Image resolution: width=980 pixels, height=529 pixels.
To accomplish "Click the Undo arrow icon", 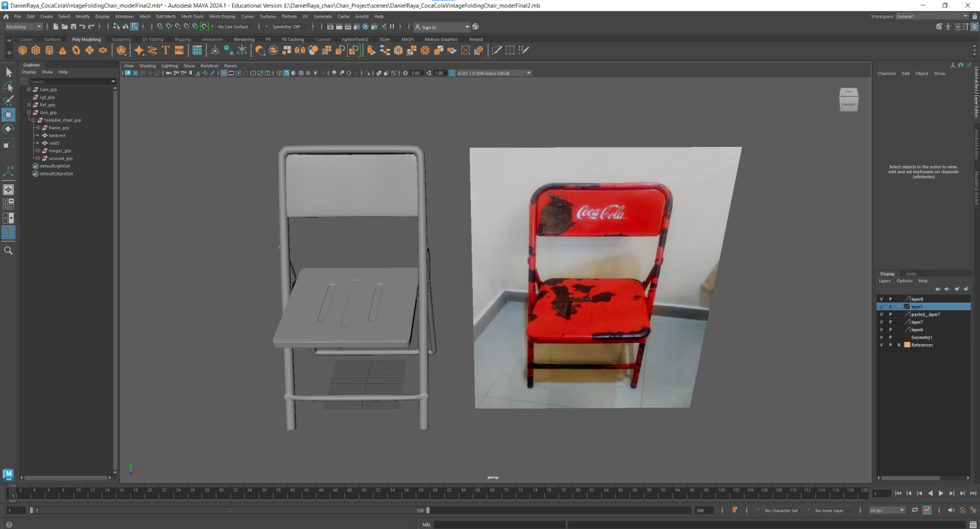I will coord(82,27).
